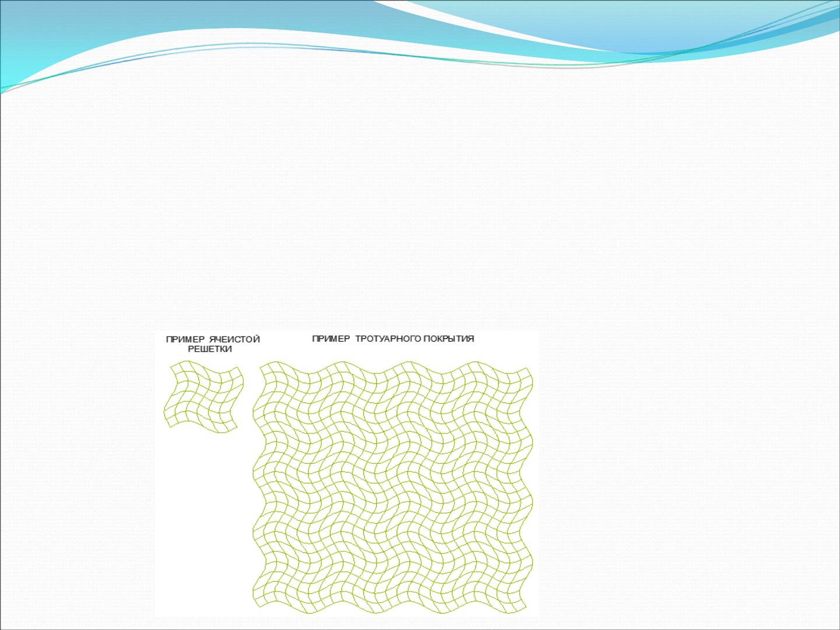840x630 pixels.
Task: Click the 'ПРИМЕР ЯЧЕИСТОЙ РЕШЕТКИ' caption
Action: pos(212,344)
